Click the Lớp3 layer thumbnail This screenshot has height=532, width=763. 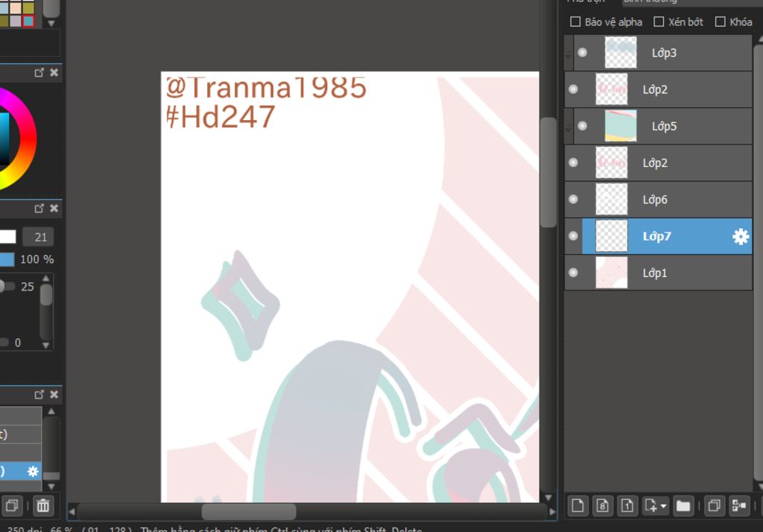[621, 53]
